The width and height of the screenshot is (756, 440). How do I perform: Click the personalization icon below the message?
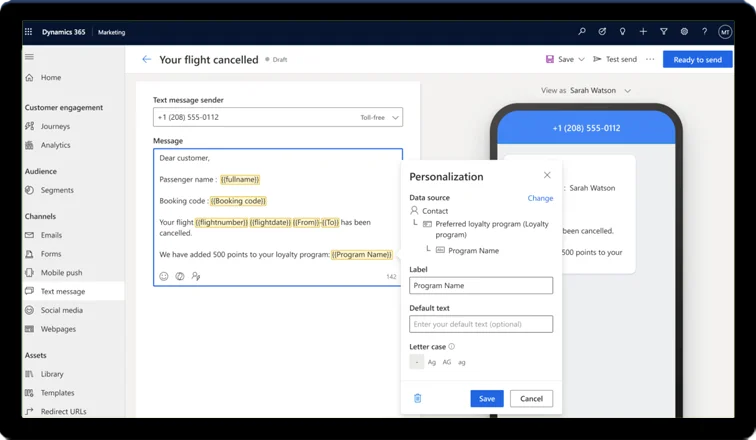tap(196, 276)
